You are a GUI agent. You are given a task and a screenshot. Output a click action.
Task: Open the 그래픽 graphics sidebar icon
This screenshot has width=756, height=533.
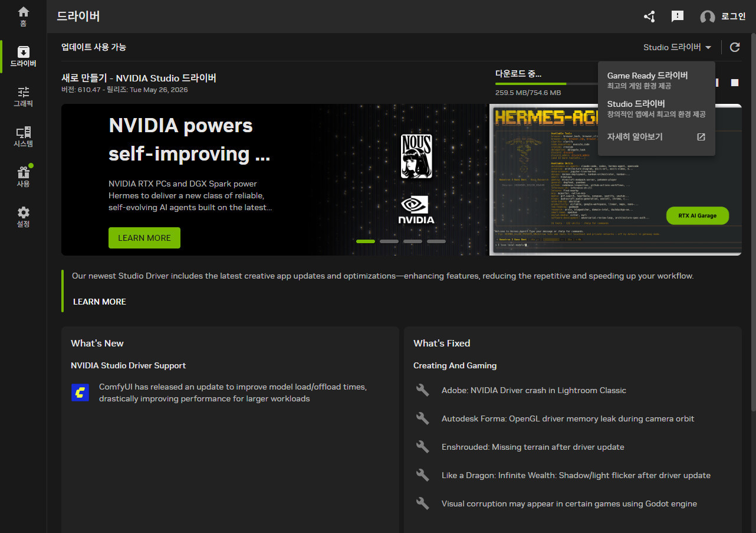(x=23, y=97)
